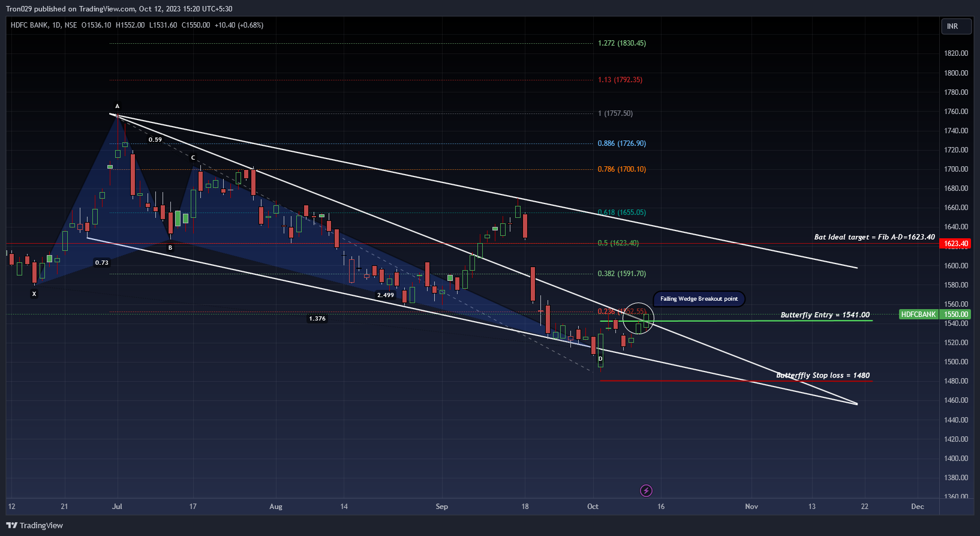Open the TradingView logo link

click(35, 525)
